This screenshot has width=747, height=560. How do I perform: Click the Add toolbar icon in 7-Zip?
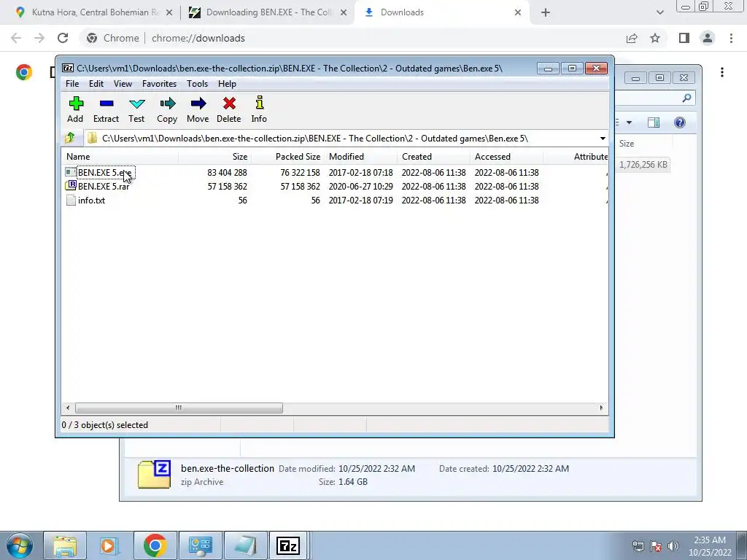[75, 109]
